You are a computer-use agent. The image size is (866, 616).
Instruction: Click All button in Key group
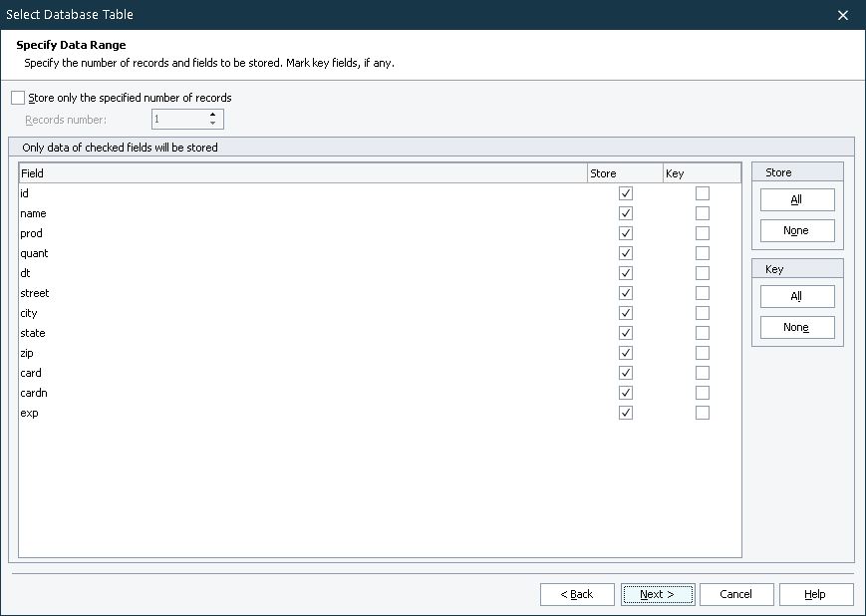coord(796,296)
